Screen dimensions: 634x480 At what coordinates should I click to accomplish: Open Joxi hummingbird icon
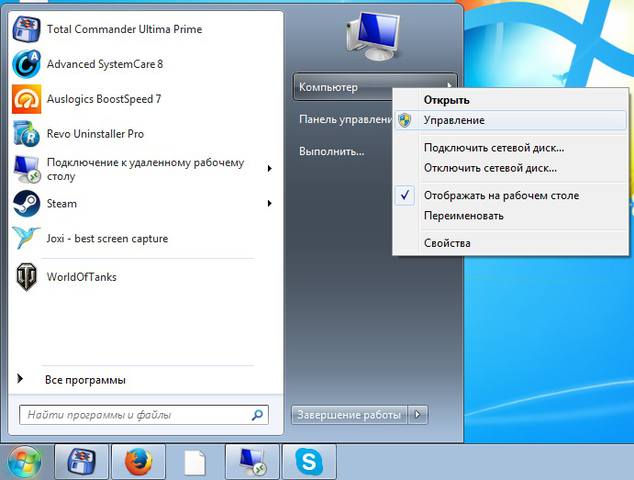pyautogui.click(x=26, y=238)
